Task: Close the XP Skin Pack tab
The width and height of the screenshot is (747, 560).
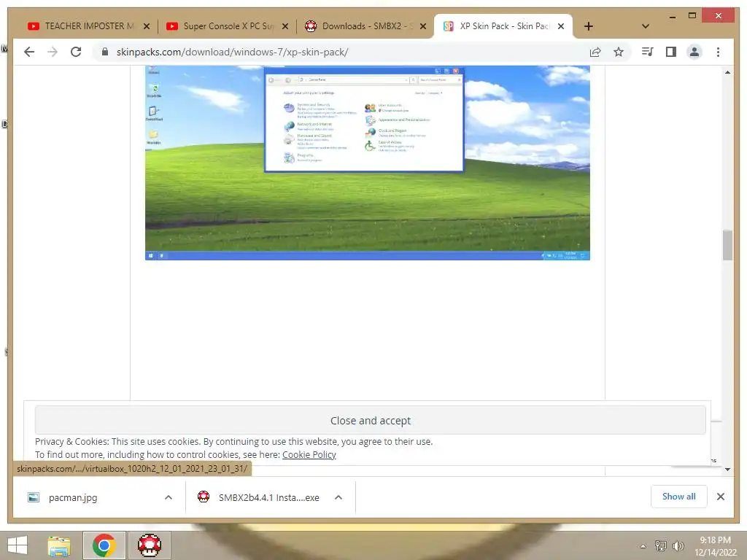Action: (561, 26)
